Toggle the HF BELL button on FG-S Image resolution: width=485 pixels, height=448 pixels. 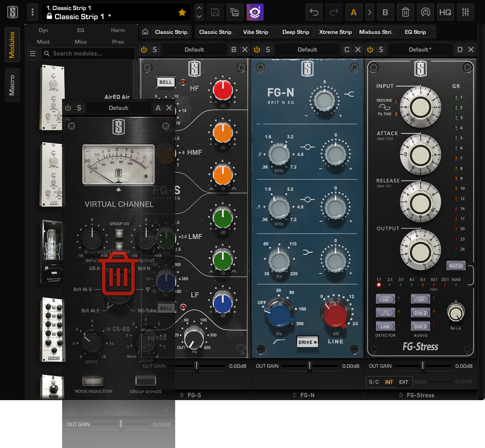coord(166,82)
